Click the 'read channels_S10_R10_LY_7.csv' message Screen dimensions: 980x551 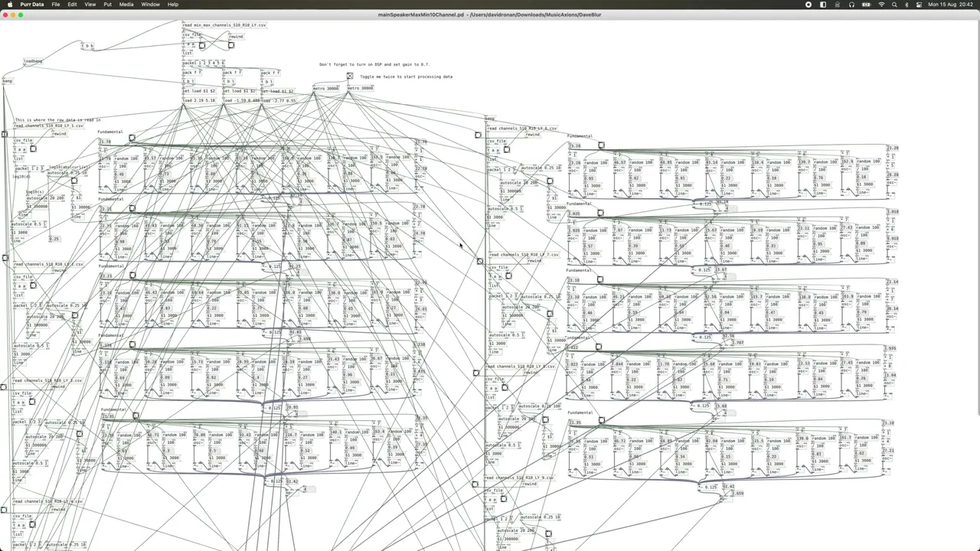tap(524, 254)
